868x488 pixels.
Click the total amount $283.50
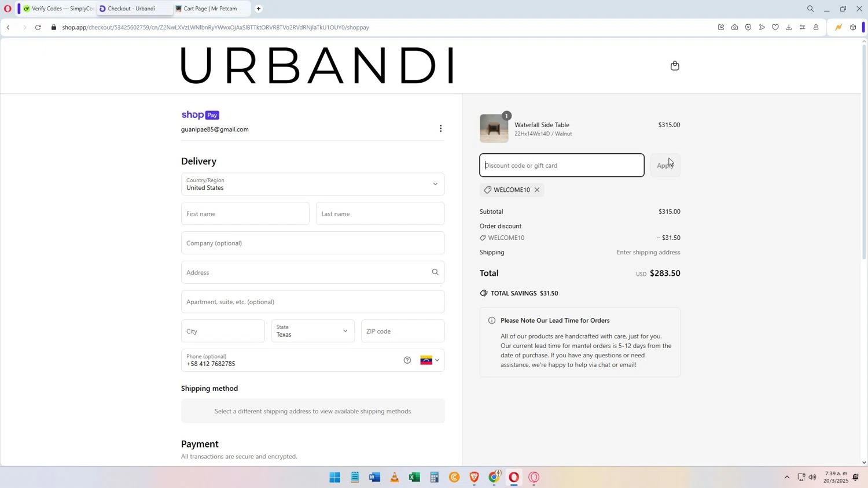click(665, 273)
